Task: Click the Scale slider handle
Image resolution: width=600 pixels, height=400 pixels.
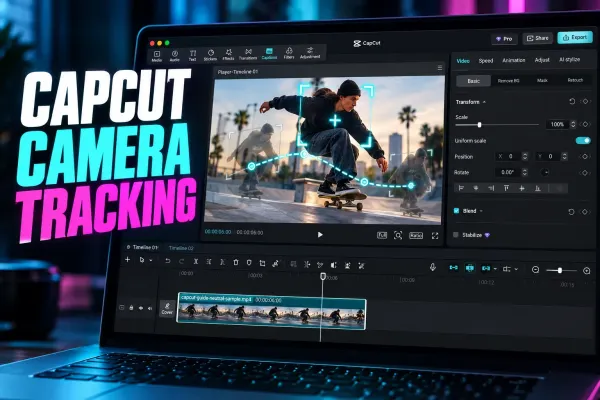Action: point(479,125)
